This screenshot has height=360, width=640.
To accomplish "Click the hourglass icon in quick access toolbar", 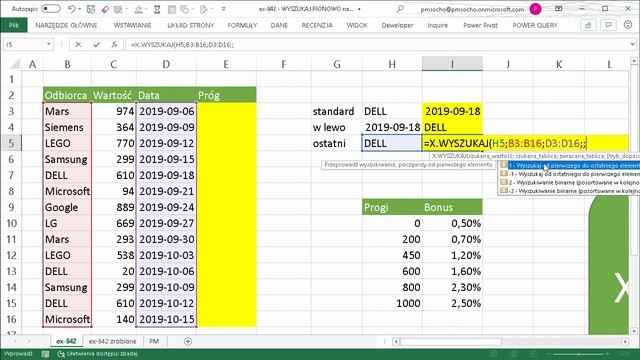I will [157, 9].
